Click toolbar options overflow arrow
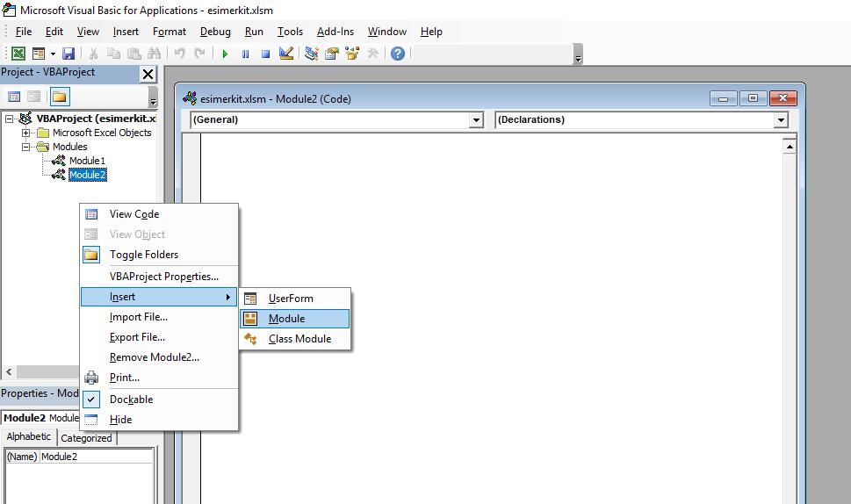This screenshot has width=851, height=504. [578, 54]
